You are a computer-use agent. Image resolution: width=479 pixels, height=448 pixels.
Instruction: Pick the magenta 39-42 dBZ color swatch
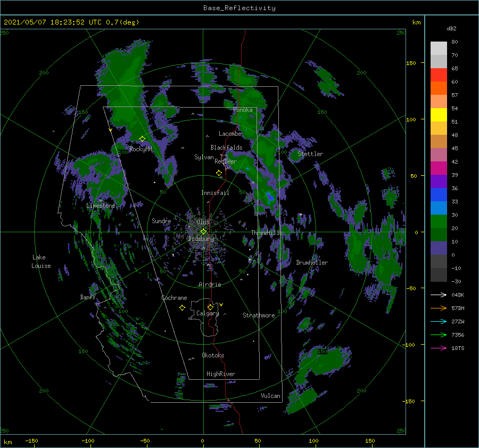click(x=439, y=168)
